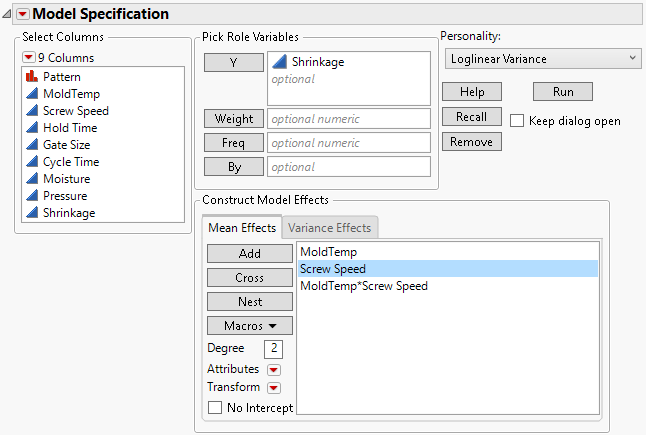Image resolution: width=646 pixels, height=435 pixels.
Task: Enable the Keep dialog open checkbox
Action: pyautogui.click(x=517, y=121)
